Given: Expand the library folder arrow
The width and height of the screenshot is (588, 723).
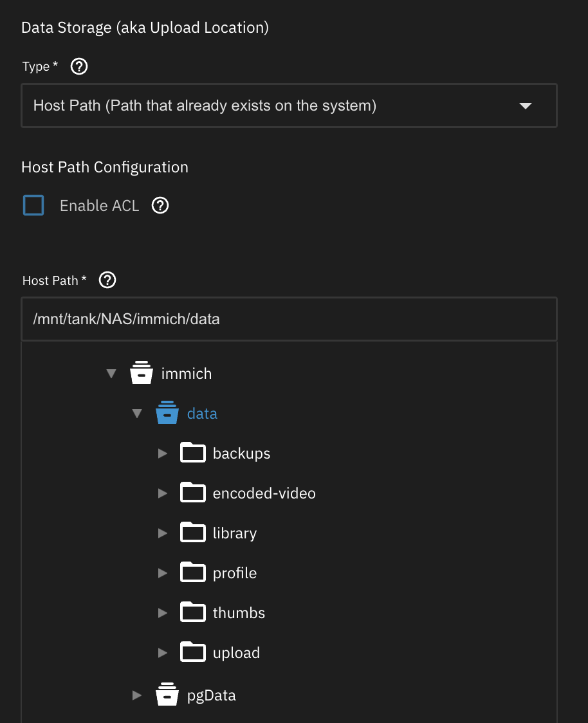Looking at the screenshot, I should [162, 533].
